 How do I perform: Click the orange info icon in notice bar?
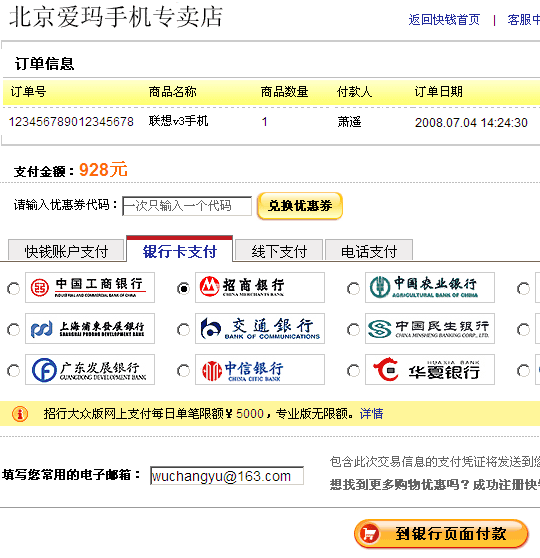(x=20, y=414)
